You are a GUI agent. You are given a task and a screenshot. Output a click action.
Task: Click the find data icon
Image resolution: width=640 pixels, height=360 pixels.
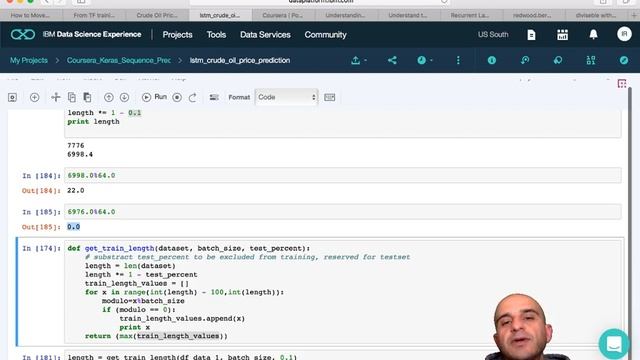(525, 60)
